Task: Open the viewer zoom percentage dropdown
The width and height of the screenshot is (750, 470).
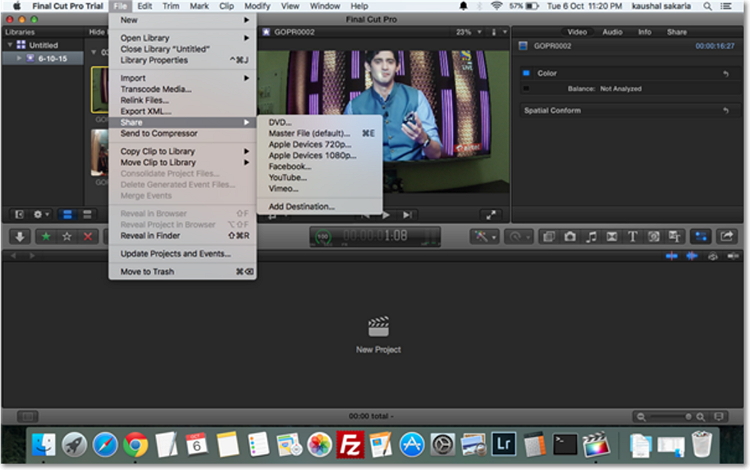Action: point(464,32)
